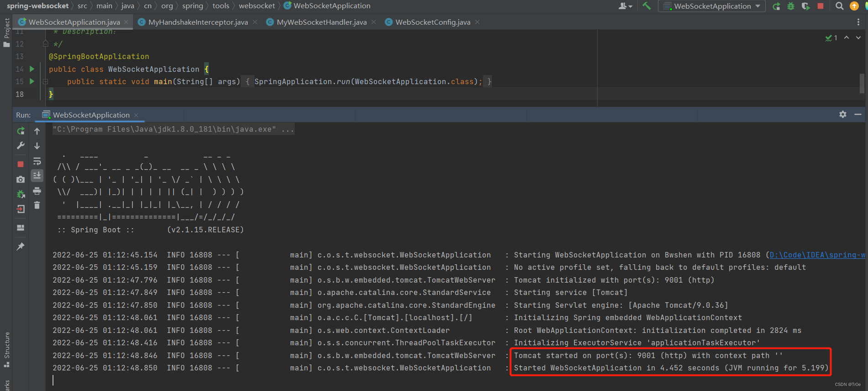
Task: Click the websocket breadcrumb
Action: tap(257, 6)
